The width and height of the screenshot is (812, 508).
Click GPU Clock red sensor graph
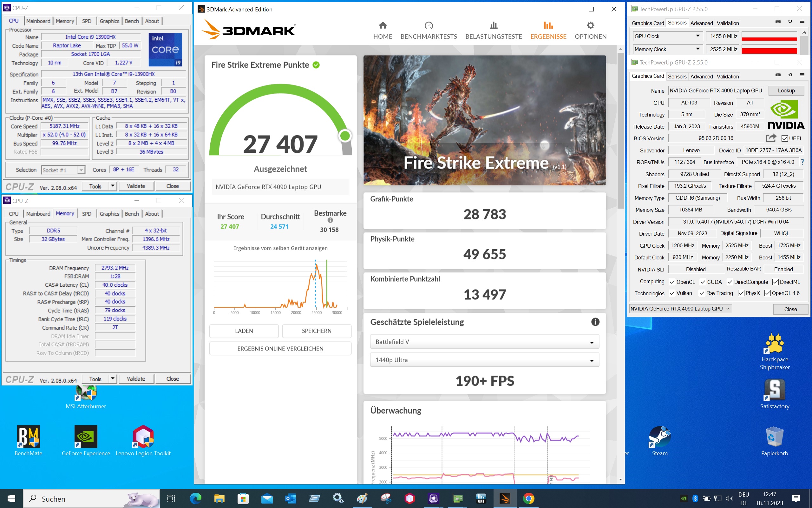tap(769, 36)
